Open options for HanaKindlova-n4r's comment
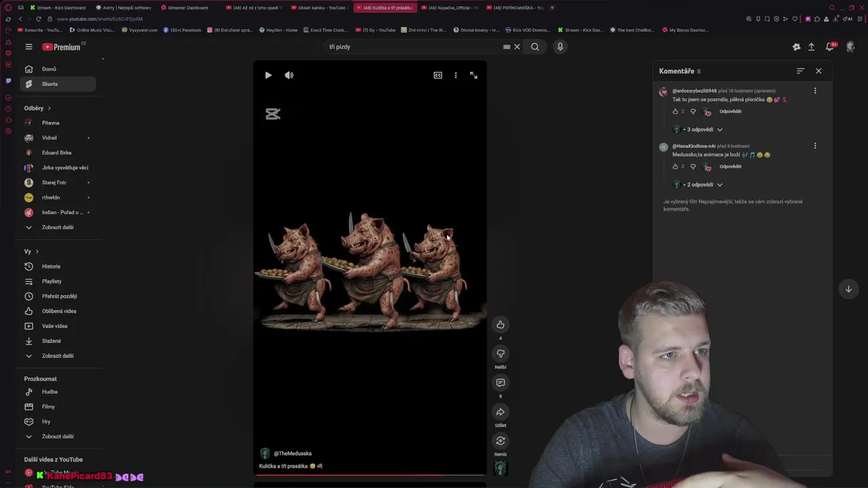Image resolution: width=868 pixels, height=488 pixels. (815, 146)
